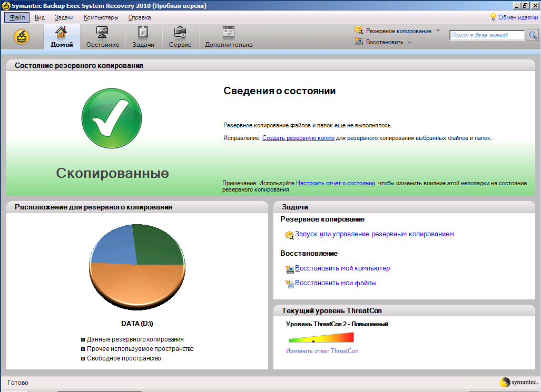Click the Создать резервную копию link
Image resolution: width=541 pixels, height=392 pixels.
coord(298,138)
